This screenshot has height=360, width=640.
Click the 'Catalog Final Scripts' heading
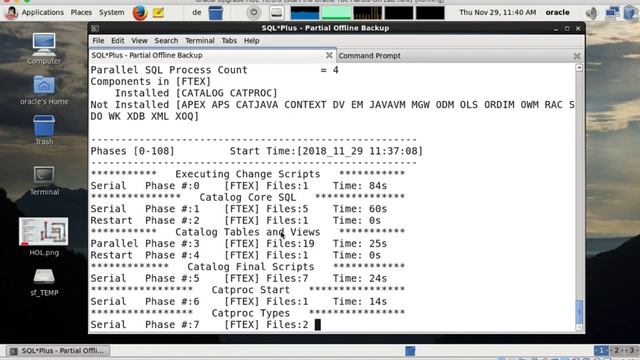(251, 267)
